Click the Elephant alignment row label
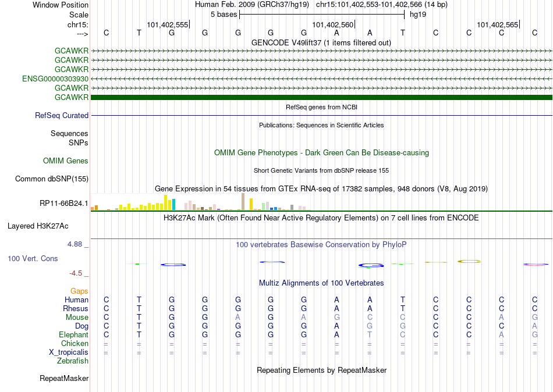The image size is (553, 392). (74, 334)
